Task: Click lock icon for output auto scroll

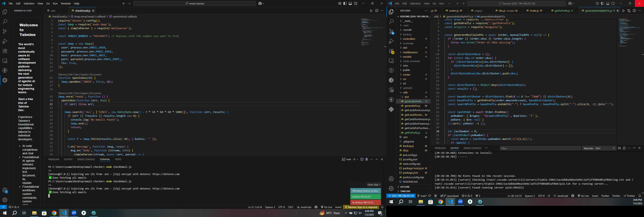Action: [x=624, y=148]
